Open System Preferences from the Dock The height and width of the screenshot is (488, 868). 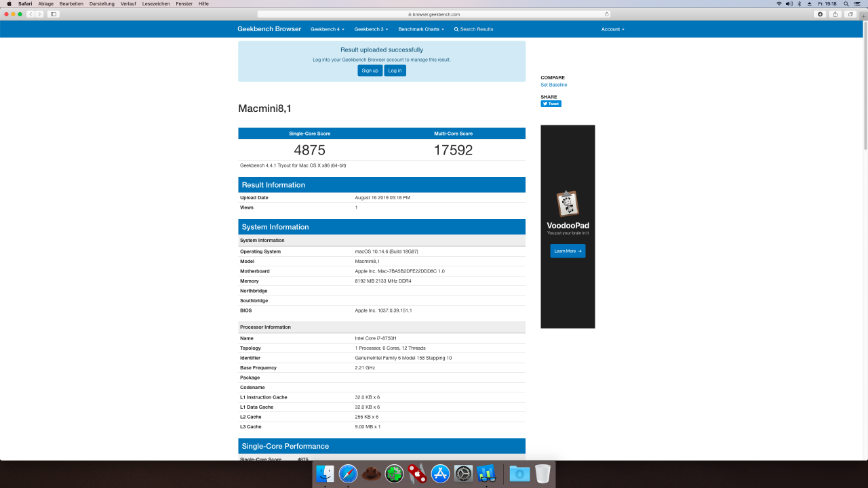pos(463,474)
